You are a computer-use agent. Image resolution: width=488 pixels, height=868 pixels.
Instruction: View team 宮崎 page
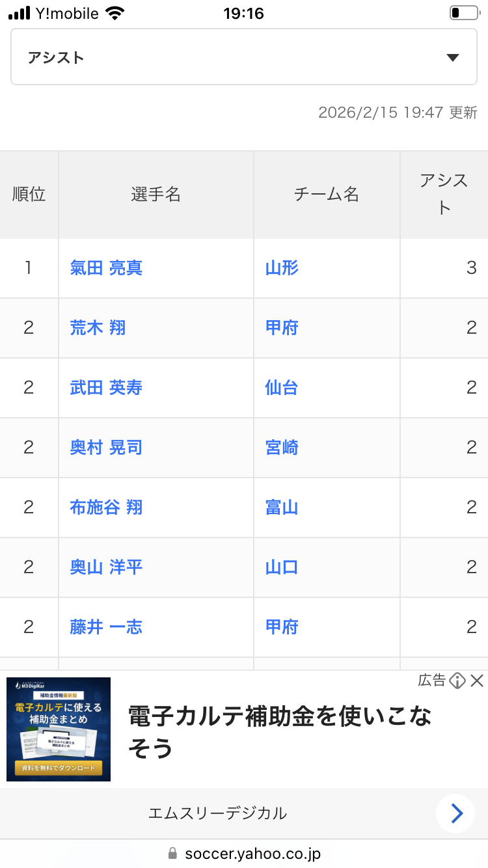click(282, 448)
